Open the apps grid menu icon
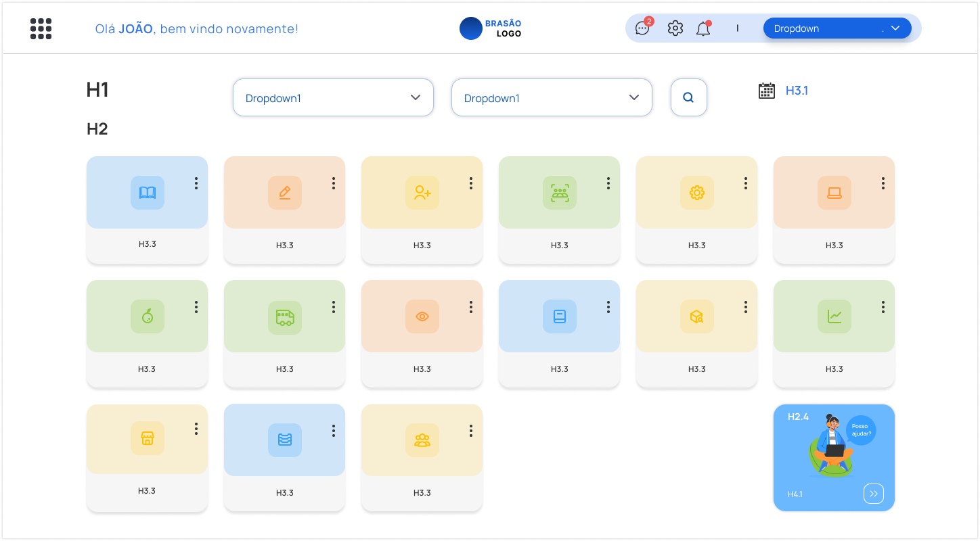980x541 pixels. pyautogui.click(x=41, y=28)
